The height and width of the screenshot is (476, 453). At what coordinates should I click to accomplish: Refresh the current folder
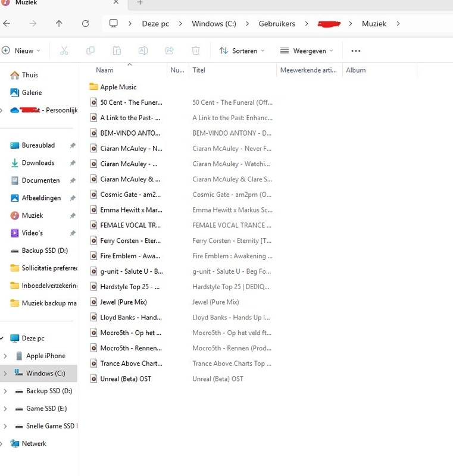(85, 23)
